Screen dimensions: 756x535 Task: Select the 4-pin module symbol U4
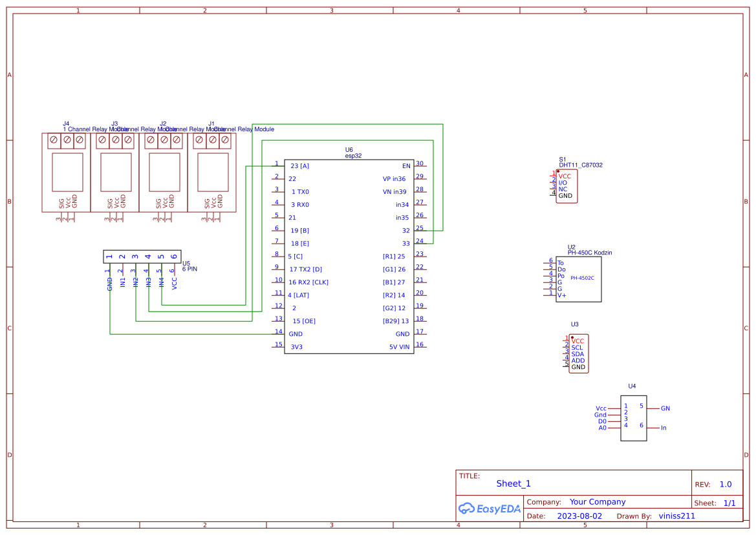[x=632, y=418]
